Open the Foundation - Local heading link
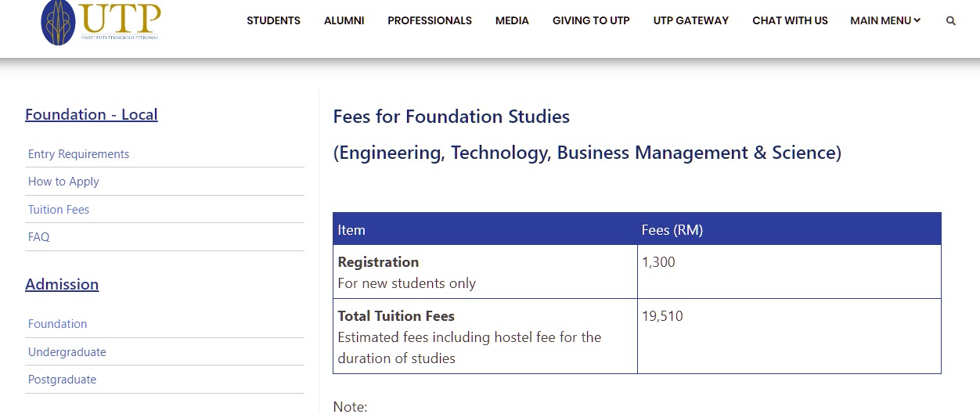 pos(91,114)
